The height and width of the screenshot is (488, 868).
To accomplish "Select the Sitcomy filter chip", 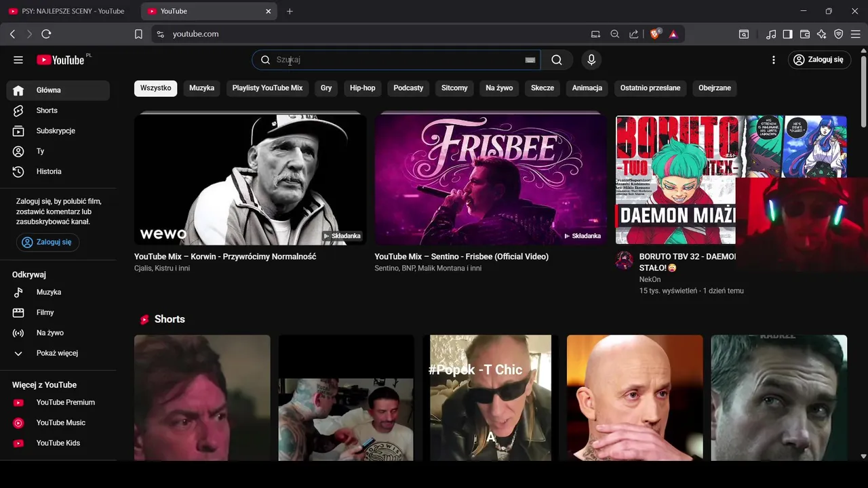I will pos(454,88).
